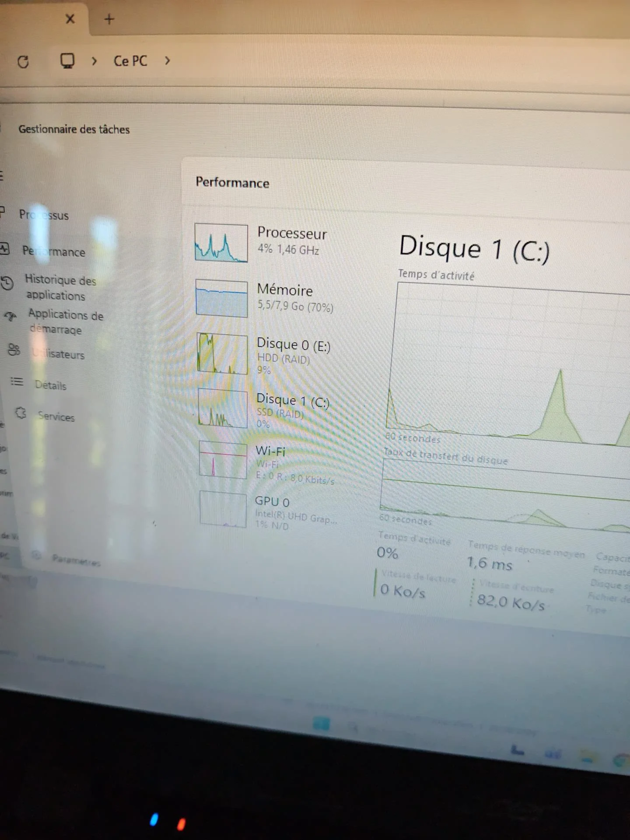The width and height of the screenshot is (630, 840).
Task: Close the current File Explorer tab
Action: tap(70, 19)
